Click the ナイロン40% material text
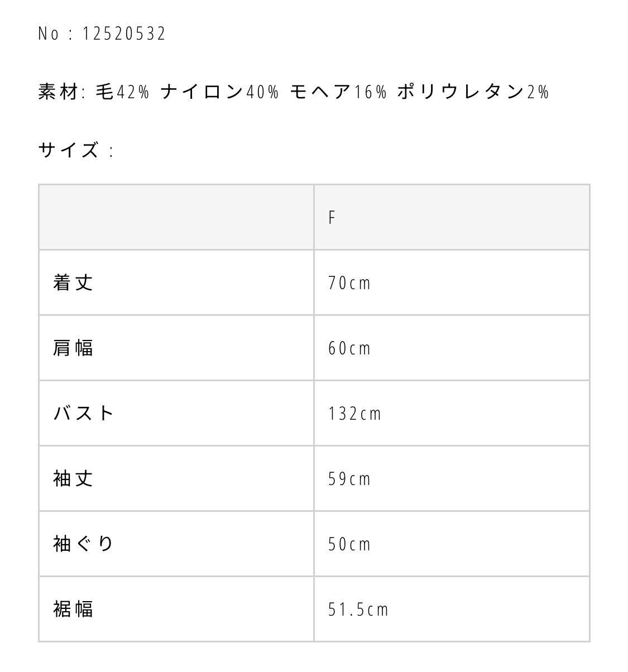The image size is (628, 672). (x=219, y=92)
